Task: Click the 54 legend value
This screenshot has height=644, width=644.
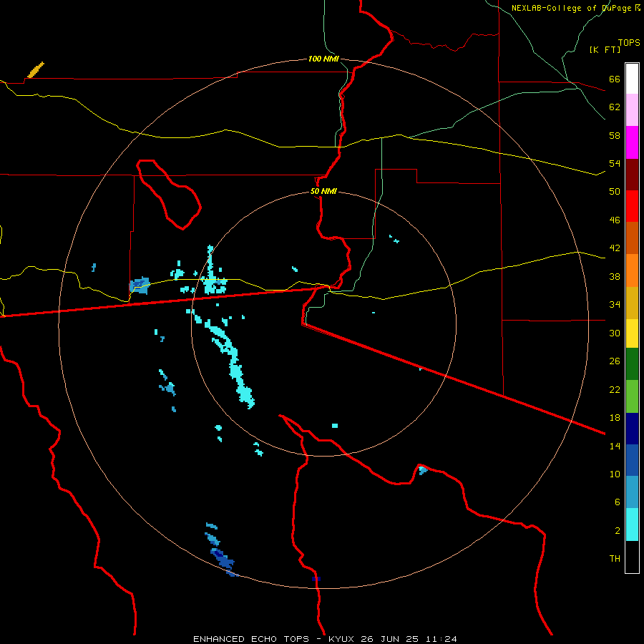Action: 615,163
